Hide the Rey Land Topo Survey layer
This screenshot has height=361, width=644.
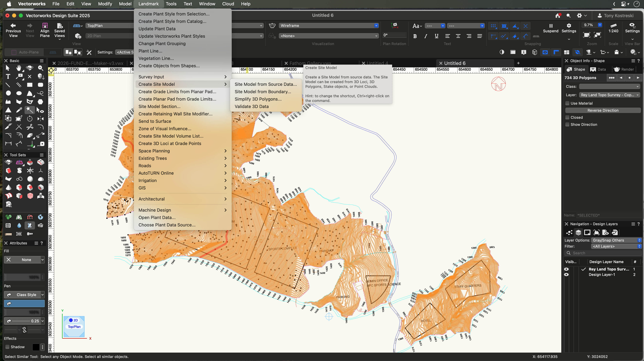point(566,269)
